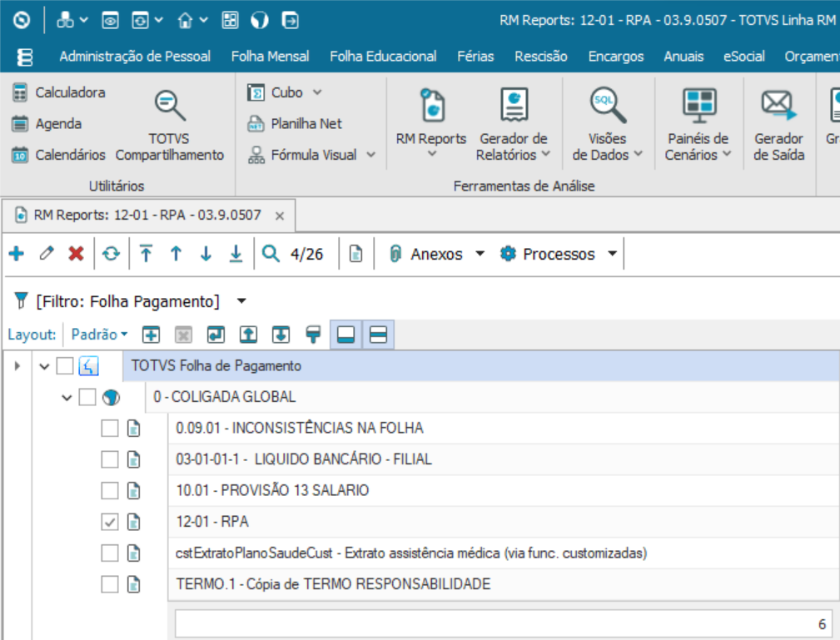Check the 0 - COLIGADA GLOBAL checkbox

[x=87, y=397]
